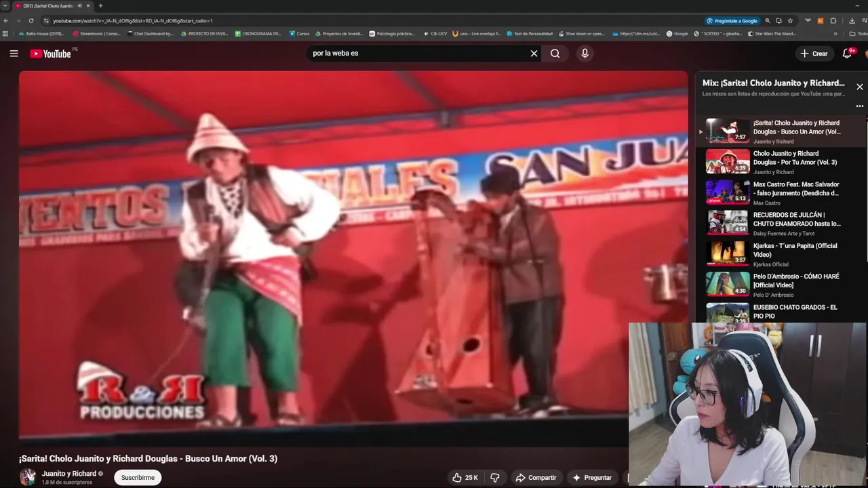Click Pregúntale a Google button
The width and height of the screenshot is (868, 488).
732,21
